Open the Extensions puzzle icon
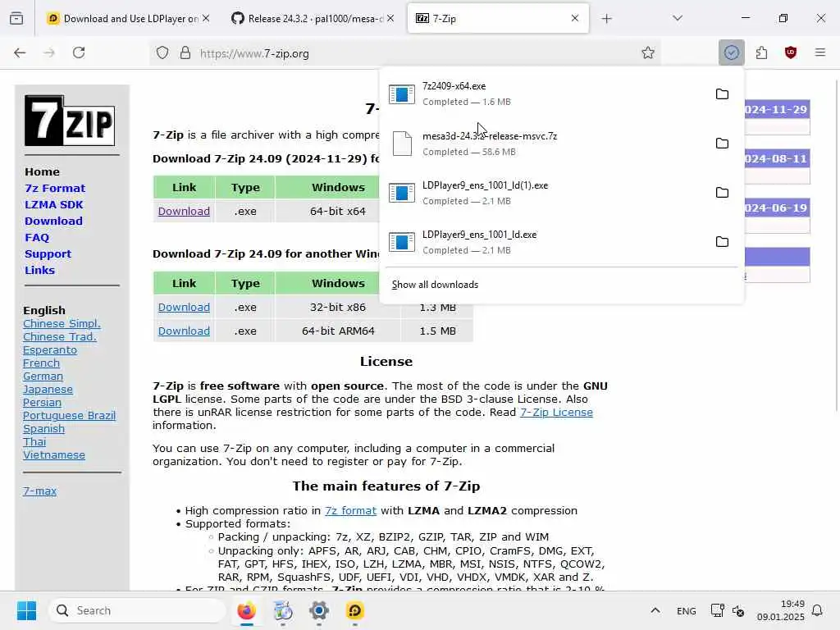The width and height of the screenshot is (840, 630). pos(761,52)
